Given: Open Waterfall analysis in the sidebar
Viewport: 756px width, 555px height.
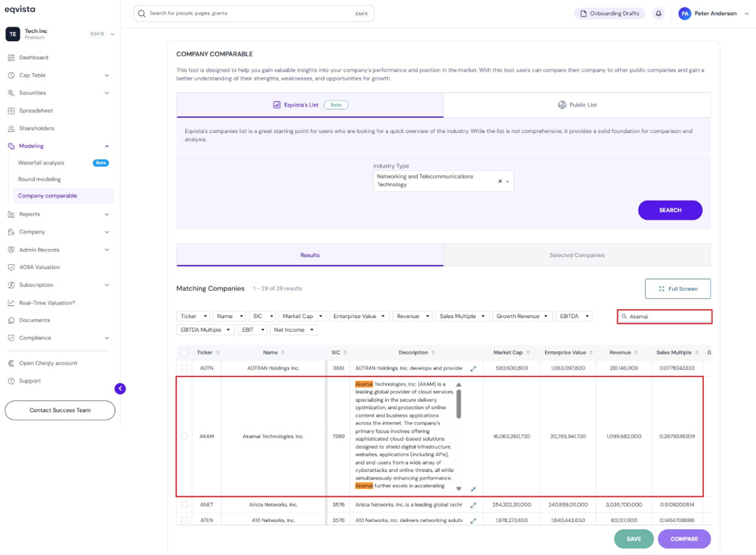Looking at the screenshot, I should [x=41, y=163].
